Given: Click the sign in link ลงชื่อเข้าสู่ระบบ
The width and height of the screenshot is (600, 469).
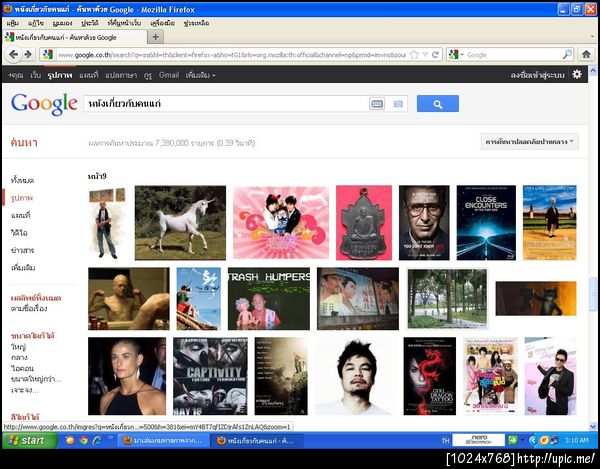Looking at the screenshot, I should tap(537, 75).
